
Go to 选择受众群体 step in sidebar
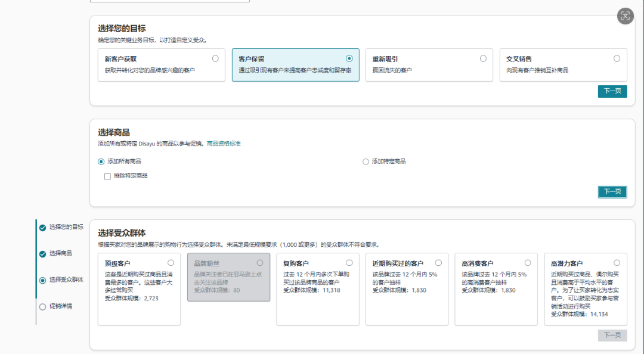tap(66, 280)
